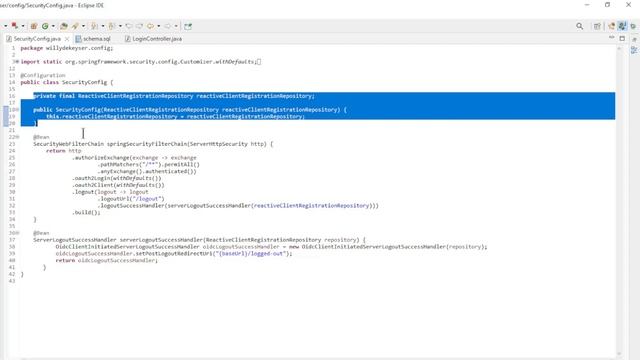Open the Forward navigation history dropdown

tap(176, 26)
